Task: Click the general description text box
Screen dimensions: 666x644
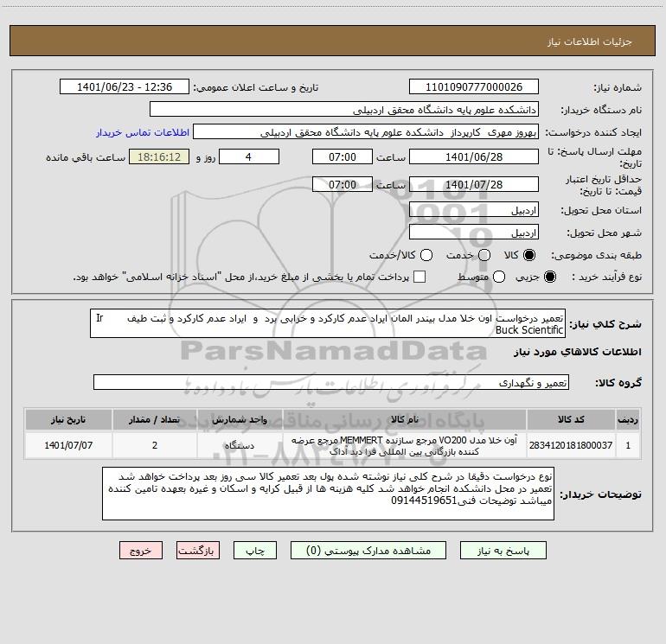Action: 328,323
